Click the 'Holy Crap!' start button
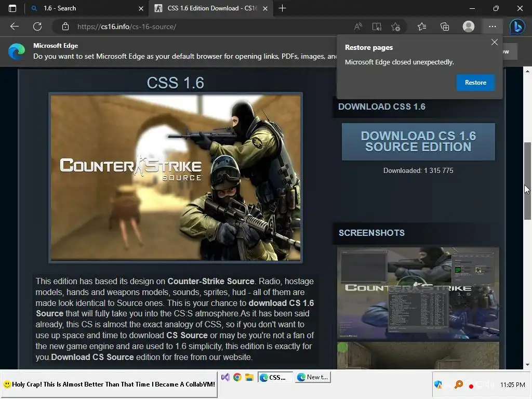This screenshot has width=532, height=399. [x=109, y=384]
